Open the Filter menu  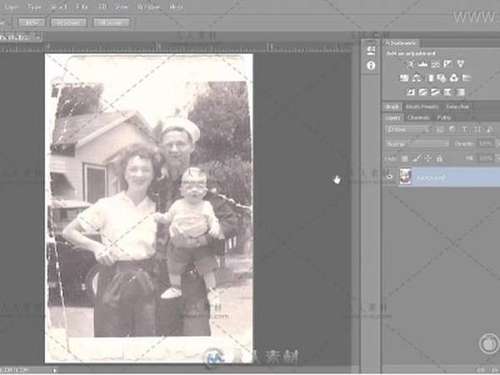tap(82, 7)
